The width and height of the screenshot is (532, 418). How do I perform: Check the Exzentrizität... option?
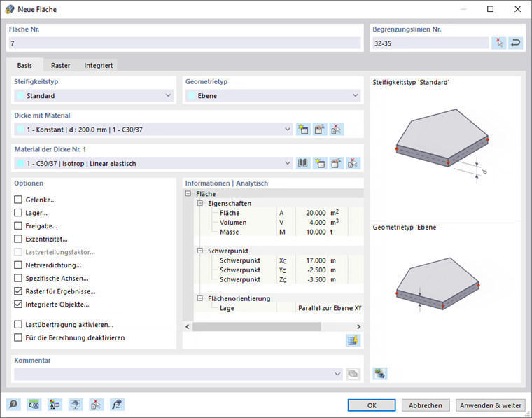pyautogui.click(x=18, y=239)
